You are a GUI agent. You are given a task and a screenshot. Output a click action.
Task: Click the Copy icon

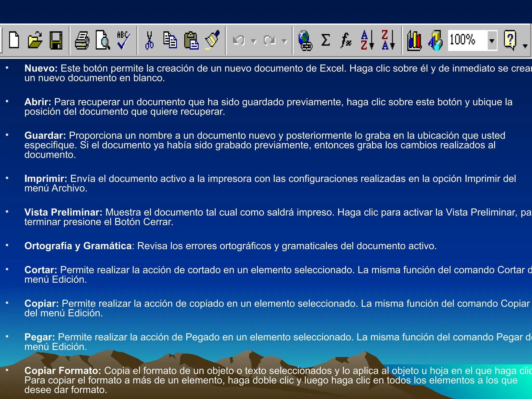[x=170, y=40]
